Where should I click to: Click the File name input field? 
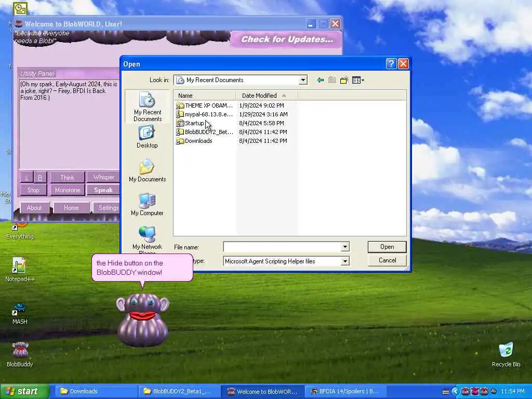point(282,247)
